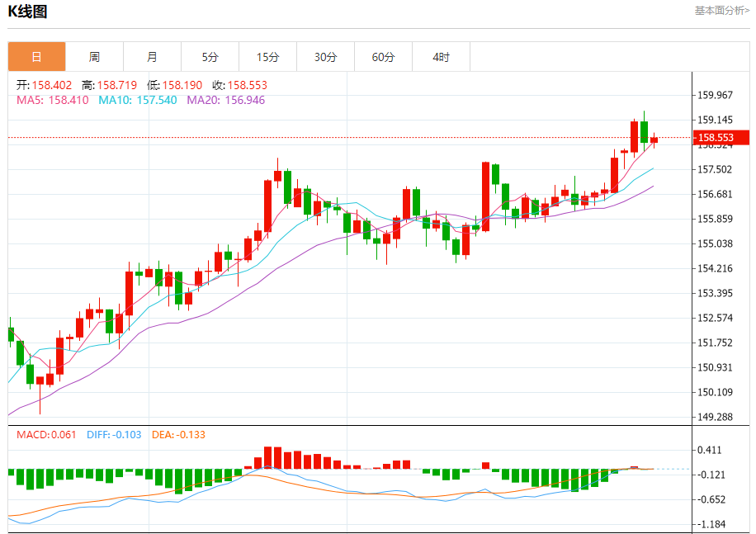Switch to the 4时 interval tab
The height and width of the screenshot is (534, 756).
point(441,57)
